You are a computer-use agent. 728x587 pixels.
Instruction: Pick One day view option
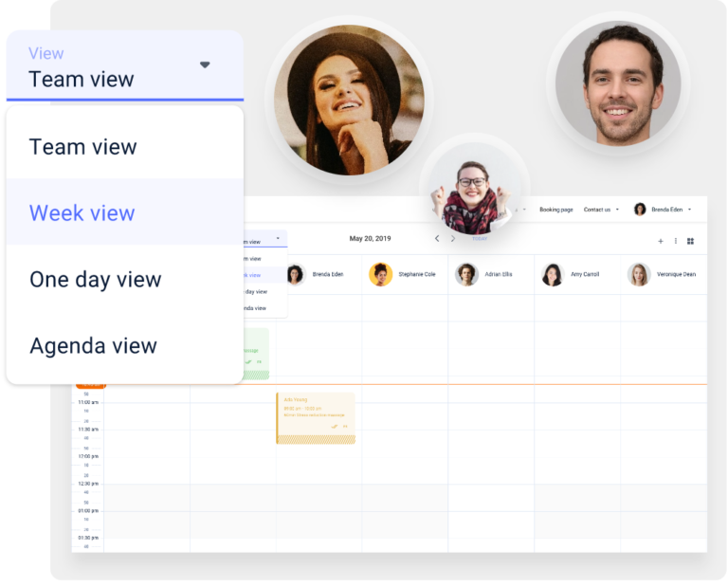[x=125, y=279]
